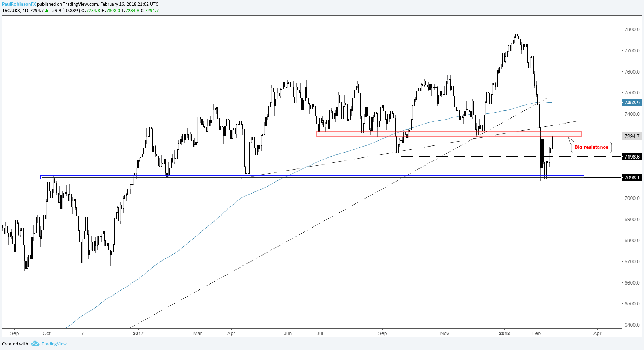Image resolution: width=644 pixels, height=350 pixels.
Task: Click the 7700.0 price axis label
Action: [632, 51]
